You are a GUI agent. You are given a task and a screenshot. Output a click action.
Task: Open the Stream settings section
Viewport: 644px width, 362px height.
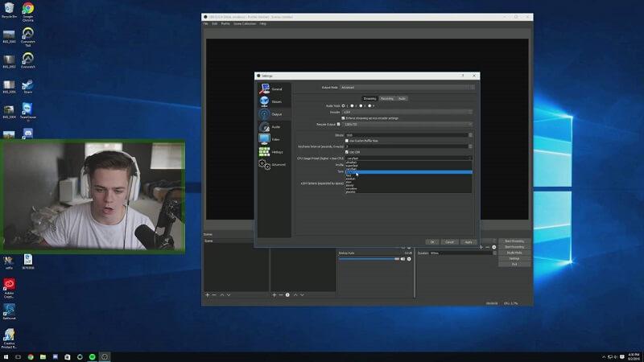(275, 101)
